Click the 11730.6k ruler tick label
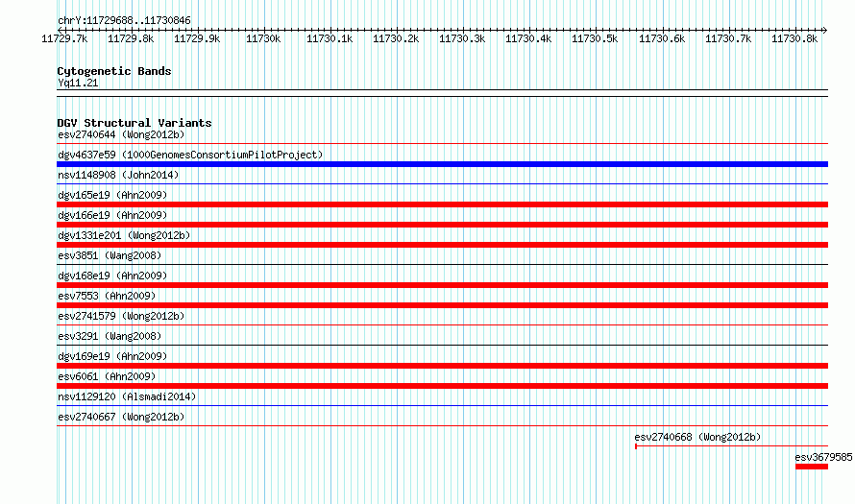855x504 pixels. [662, 38]
